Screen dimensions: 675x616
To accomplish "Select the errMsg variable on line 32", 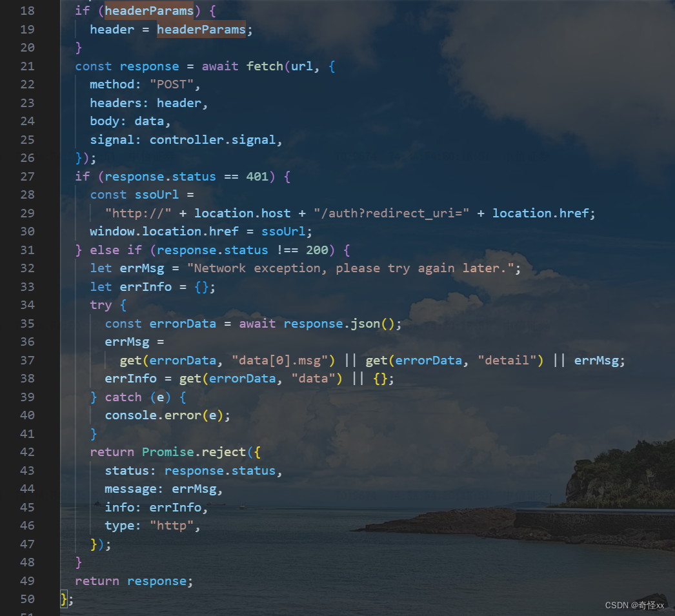I will point(141,268).
